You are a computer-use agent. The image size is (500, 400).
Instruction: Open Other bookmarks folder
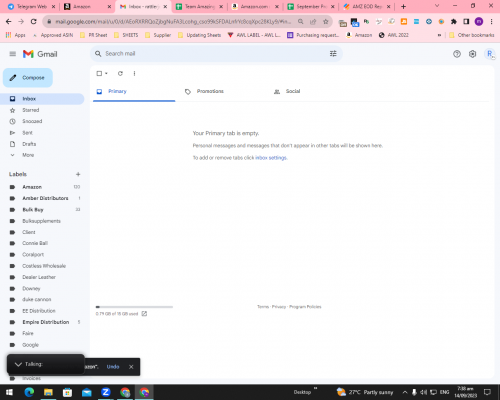click(472, 35)
